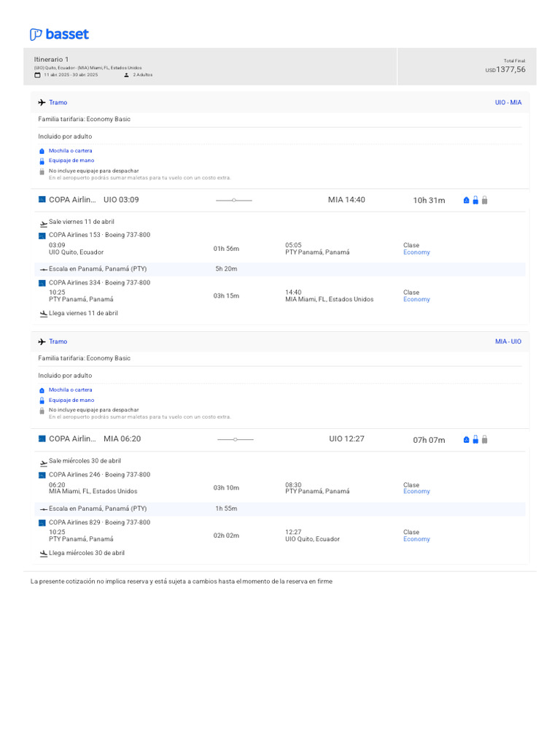Click the person icon beside 2 Adultos
The image size is (560, 747).
coord(126,75)
